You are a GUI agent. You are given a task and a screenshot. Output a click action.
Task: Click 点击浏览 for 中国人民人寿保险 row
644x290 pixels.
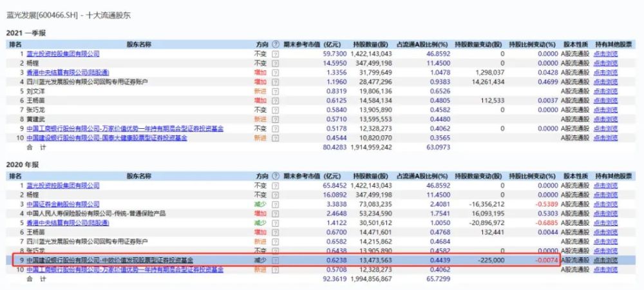click(x=605, y=213)
